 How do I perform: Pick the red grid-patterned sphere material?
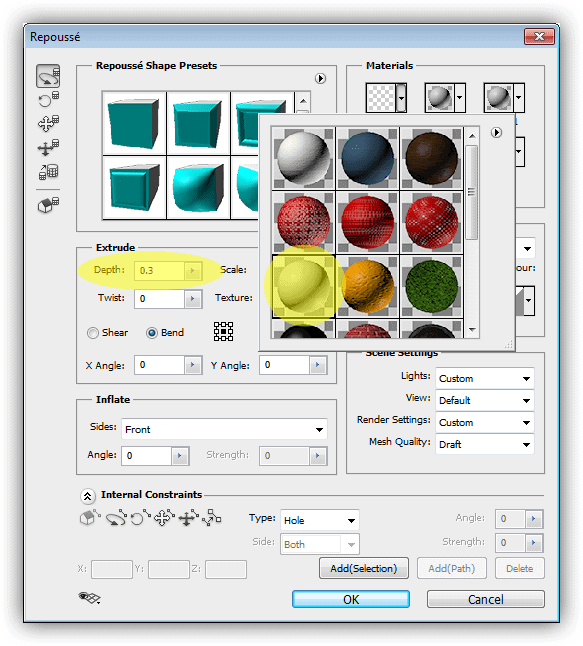click(368, 222)
